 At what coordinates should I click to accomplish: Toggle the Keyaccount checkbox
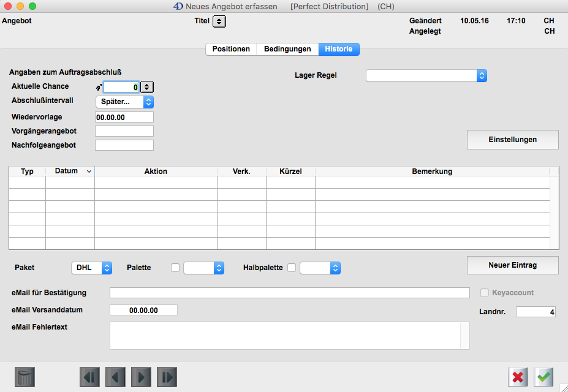pyautogui.click(x=485, y=293)
